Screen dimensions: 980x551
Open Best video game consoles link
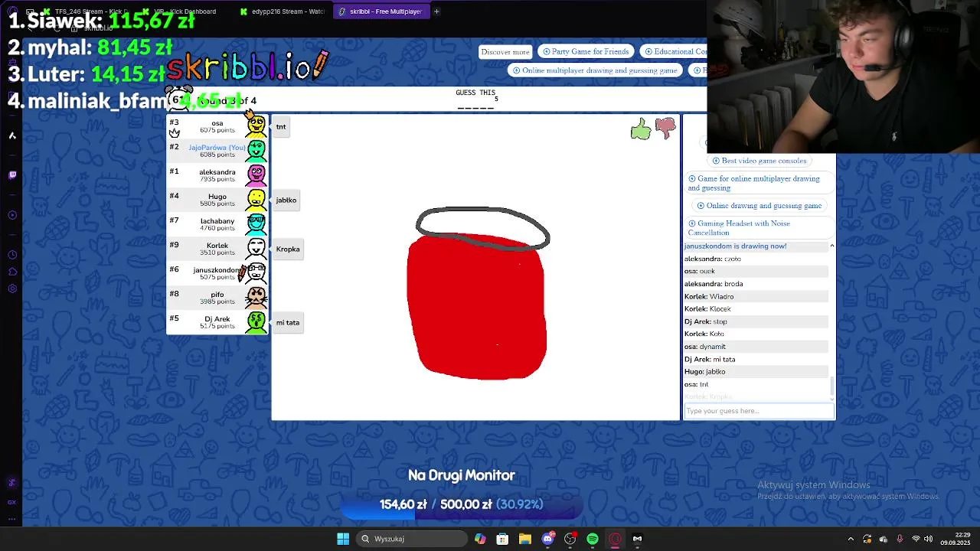point(759,161)
